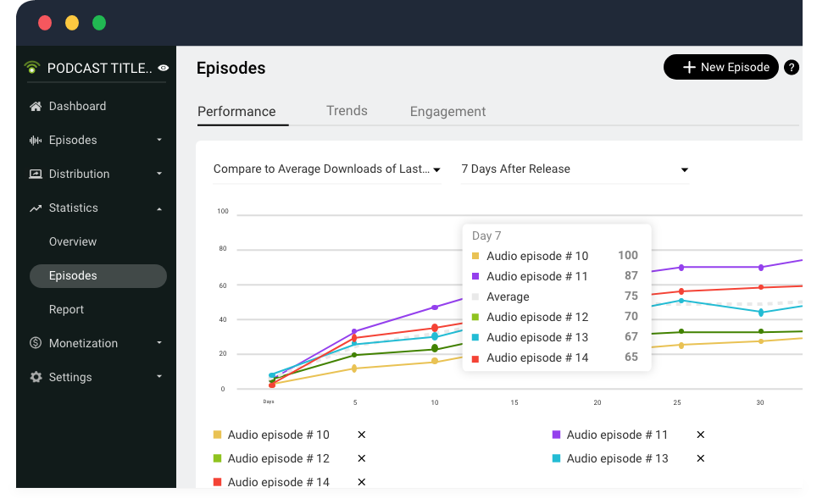Click the New Episode button
The width and height of the screenshot is (817, 504).
720,68
